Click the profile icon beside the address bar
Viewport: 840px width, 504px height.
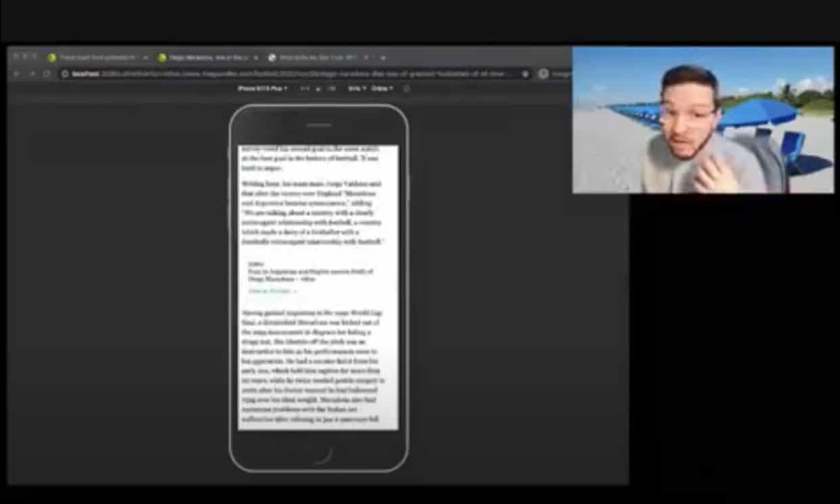(543, 74)
